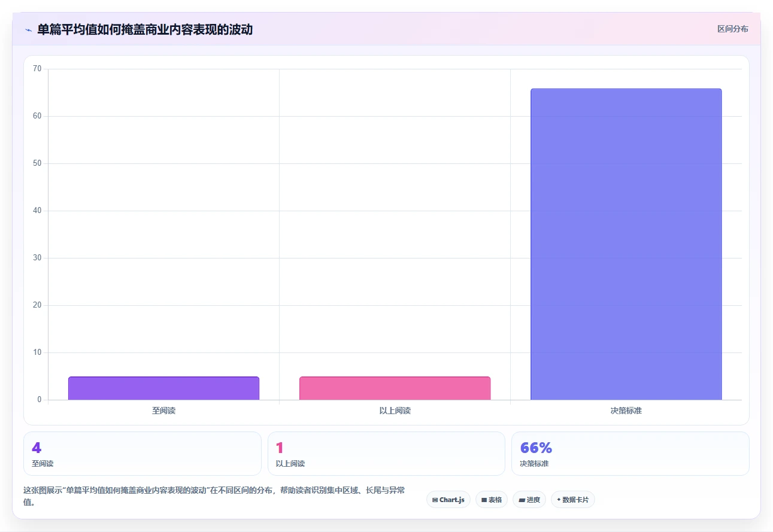Click the y-axis value 70

coord(37,69)
